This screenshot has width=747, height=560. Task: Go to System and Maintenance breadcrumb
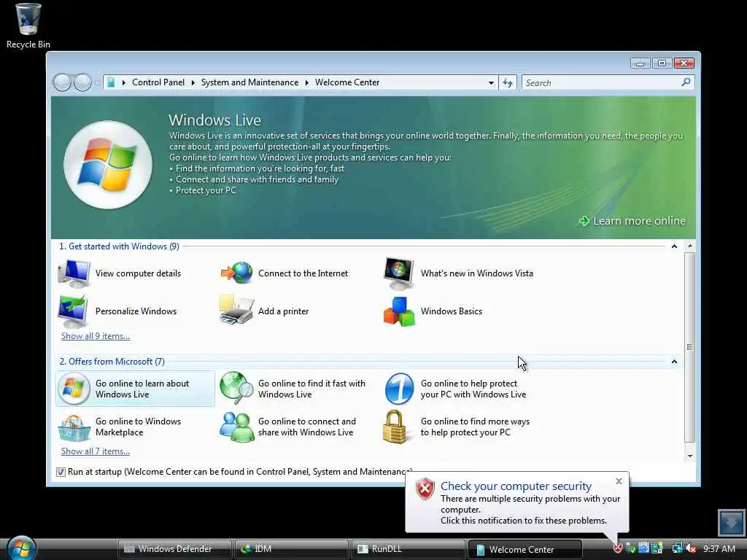coord(249,82)
